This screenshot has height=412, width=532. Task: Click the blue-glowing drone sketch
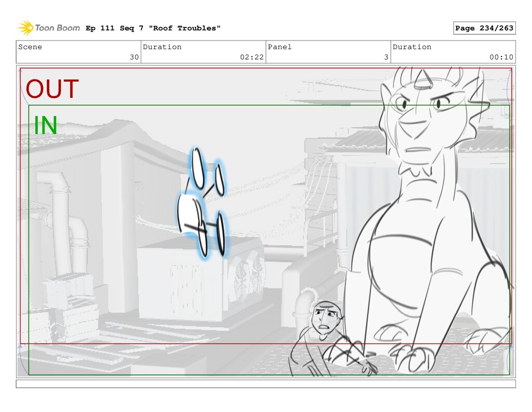point(202,204)
